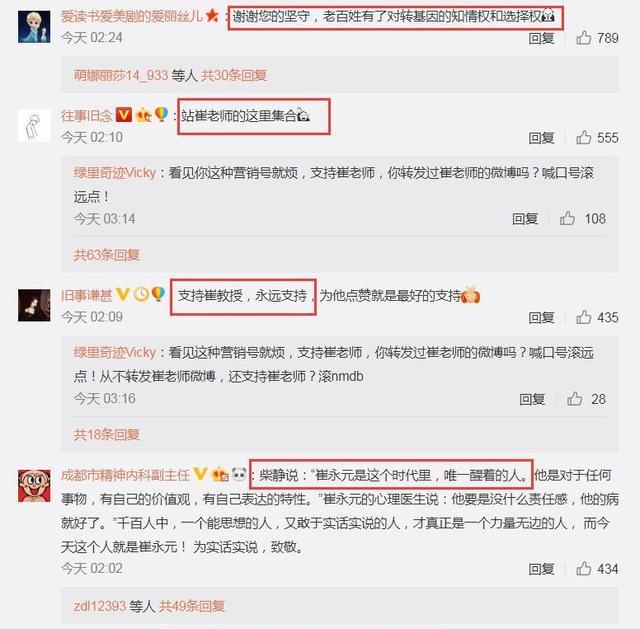This screenshot has height=629, width=640.
Task: Open 萌娜丽莎14_933's profile link
Action: tap(121, 75)
